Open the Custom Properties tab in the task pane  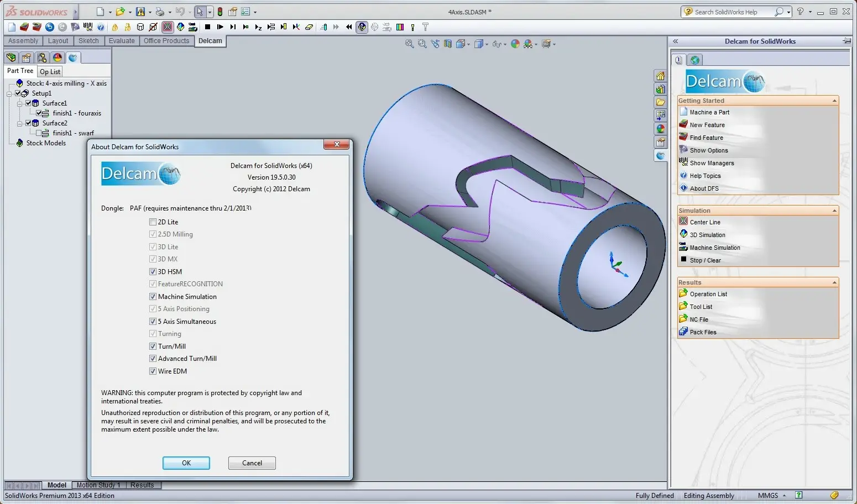660,142
